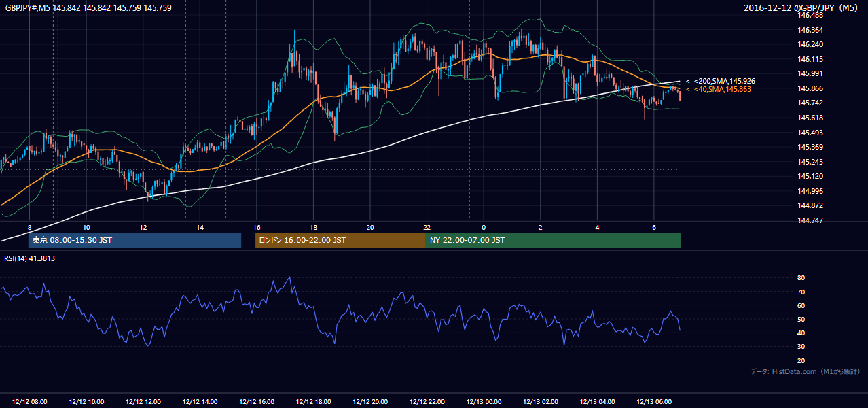Click the 12/12 22:00 time axis label
Screen dimensions: 868x408
point(427,401)
